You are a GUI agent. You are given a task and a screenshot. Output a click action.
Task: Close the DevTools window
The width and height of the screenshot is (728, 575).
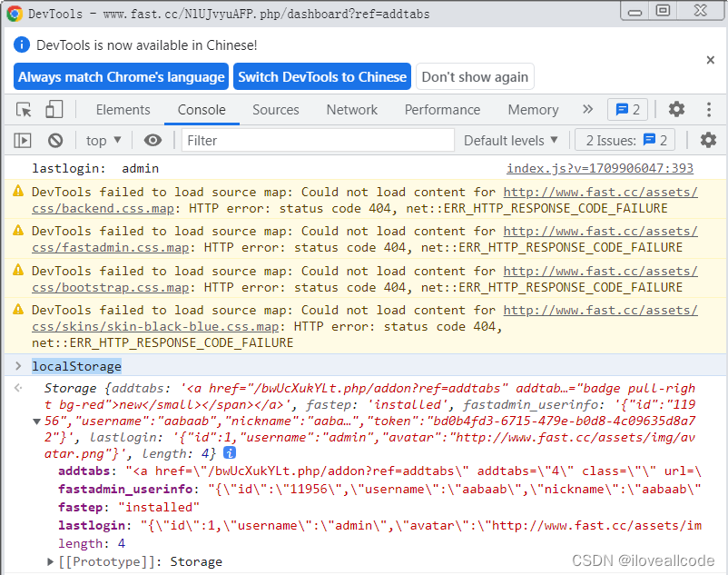point(700,11)
